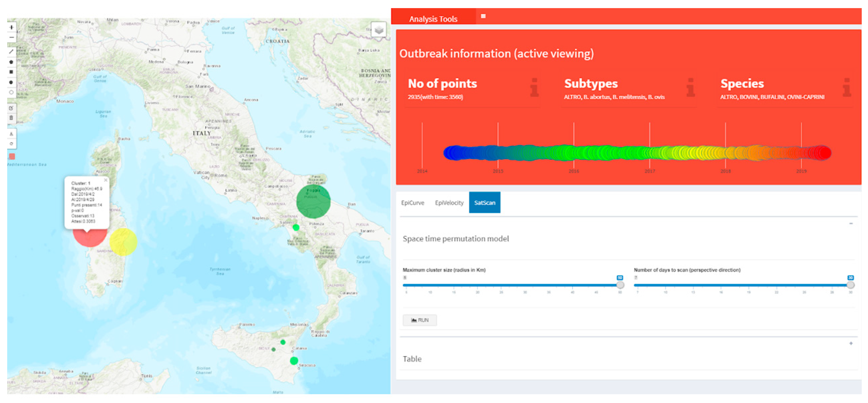This screenshot has width=868, height=403.
Task: Select the draw polyline tool
Action: click(11, 52)
